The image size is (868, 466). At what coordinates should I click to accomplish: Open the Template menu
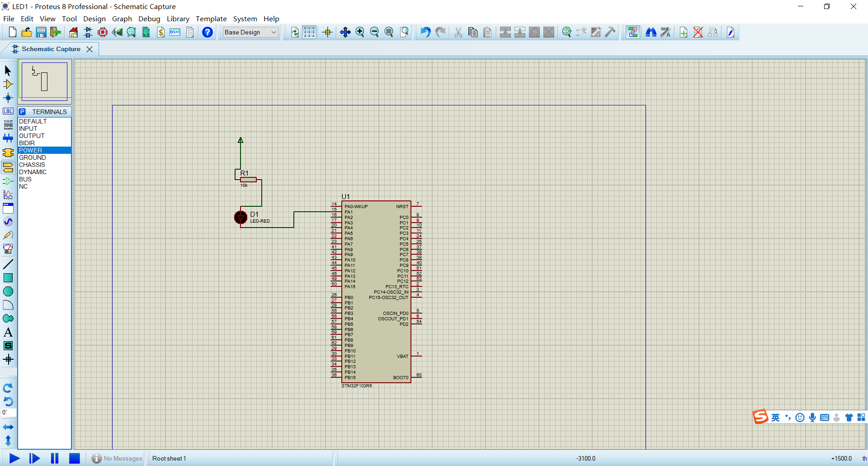pyautogui.click(x=211, y=19)
